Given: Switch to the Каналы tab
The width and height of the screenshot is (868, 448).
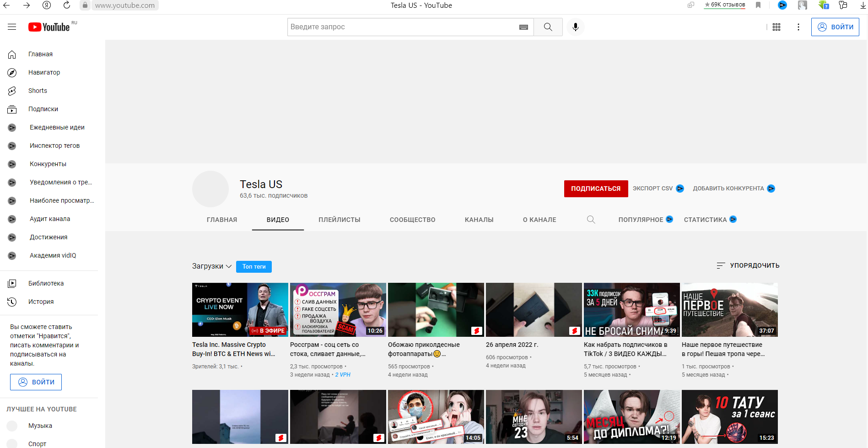Looking at the screenshot, I should [x=479, y=220].
